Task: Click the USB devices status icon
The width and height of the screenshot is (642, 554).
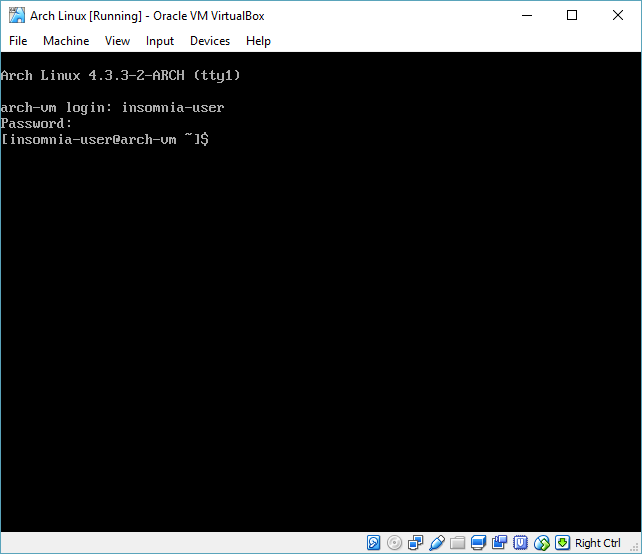Action: click(436, 543)
